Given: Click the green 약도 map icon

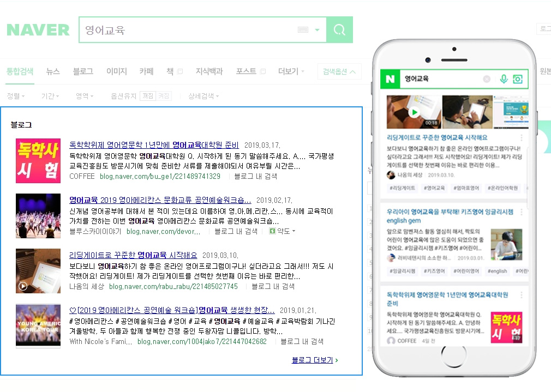Looking at the screenshot, I should 272,231.
